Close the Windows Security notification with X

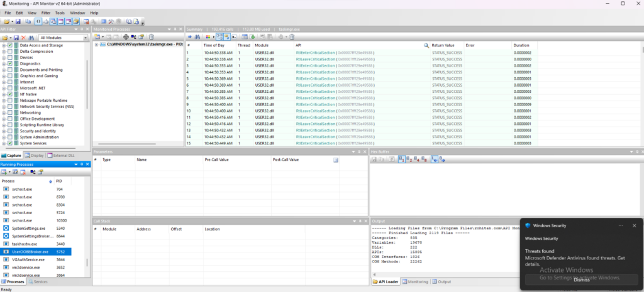click(x=634, y=225)
